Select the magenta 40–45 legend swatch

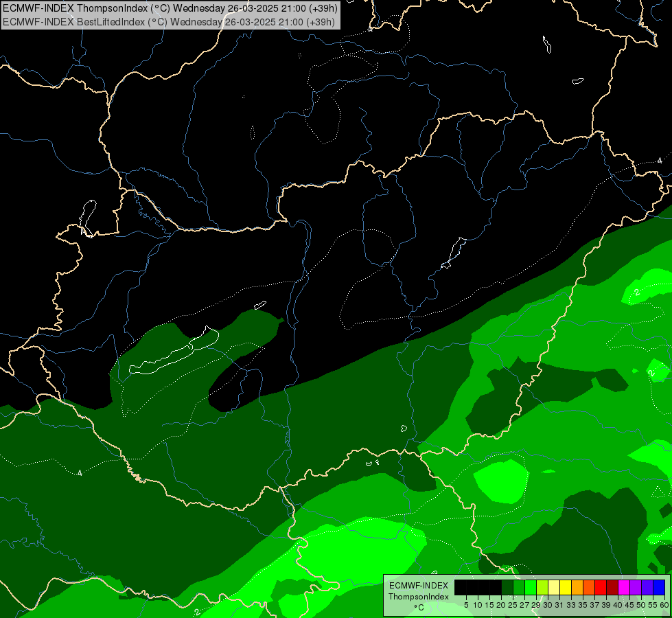coord(624,588)
